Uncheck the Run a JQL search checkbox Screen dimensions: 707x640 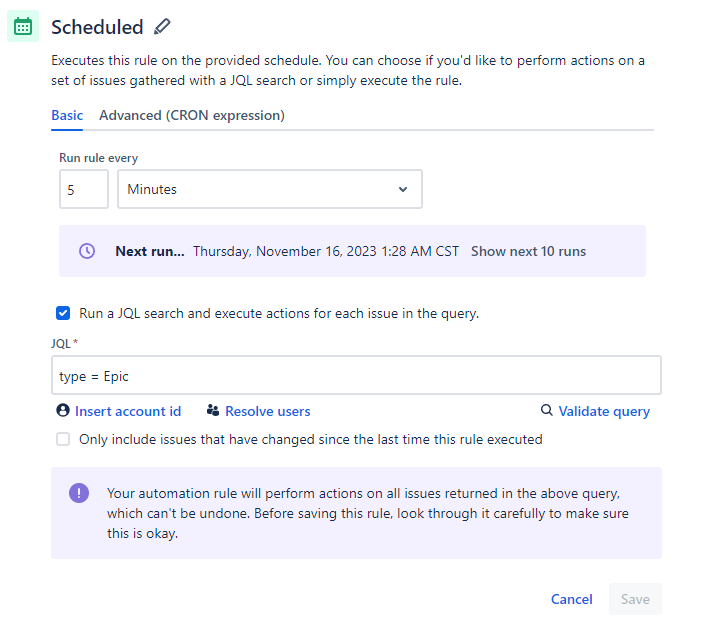tap(63, 313)
